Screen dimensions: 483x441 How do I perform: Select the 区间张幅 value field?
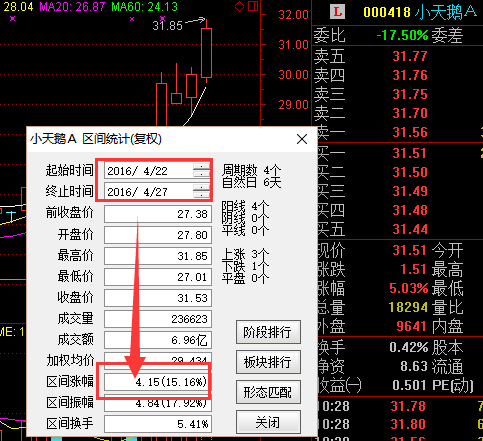coord(158,382)
